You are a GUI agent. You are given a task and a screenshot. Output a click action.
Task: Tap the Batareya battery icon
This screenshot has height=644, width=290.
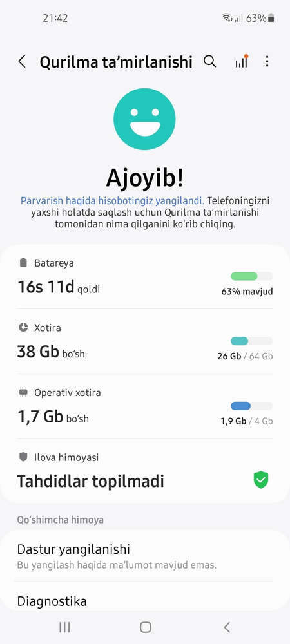23,263
